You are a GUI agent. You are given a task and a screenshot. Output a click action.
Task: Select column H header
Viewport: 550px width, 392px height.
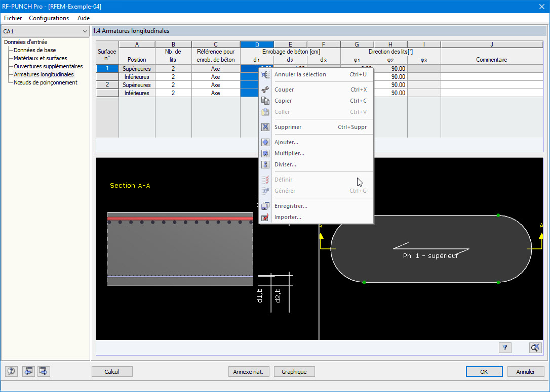(390, 45)
